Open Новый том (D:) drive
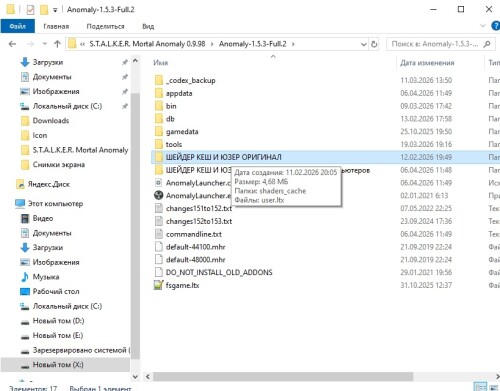The image size is (500, 391). (58, 321)
